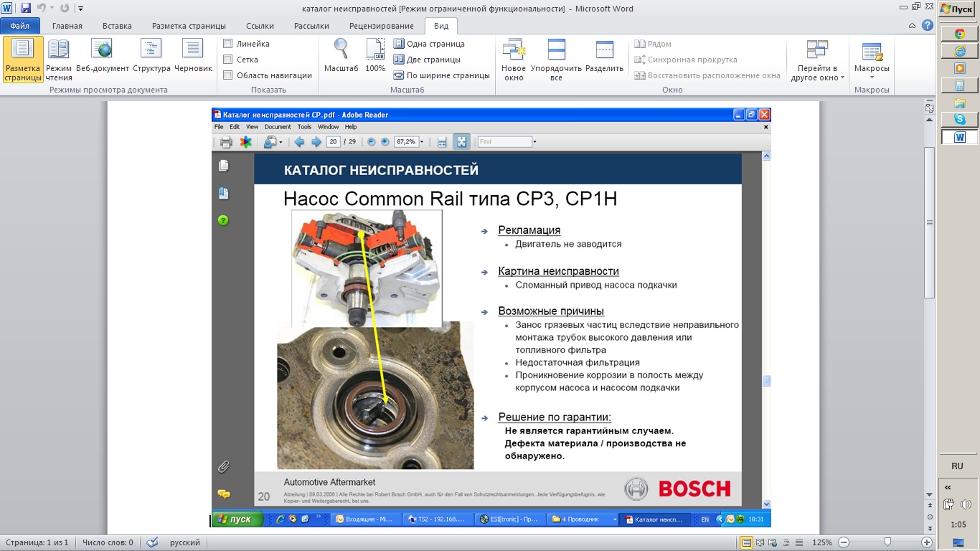Click the Разделить window split icon

(x=604, y=57)
